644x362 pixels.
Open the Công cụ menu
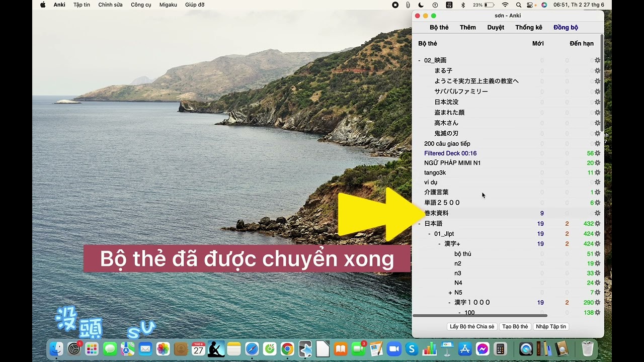[141, 5]
